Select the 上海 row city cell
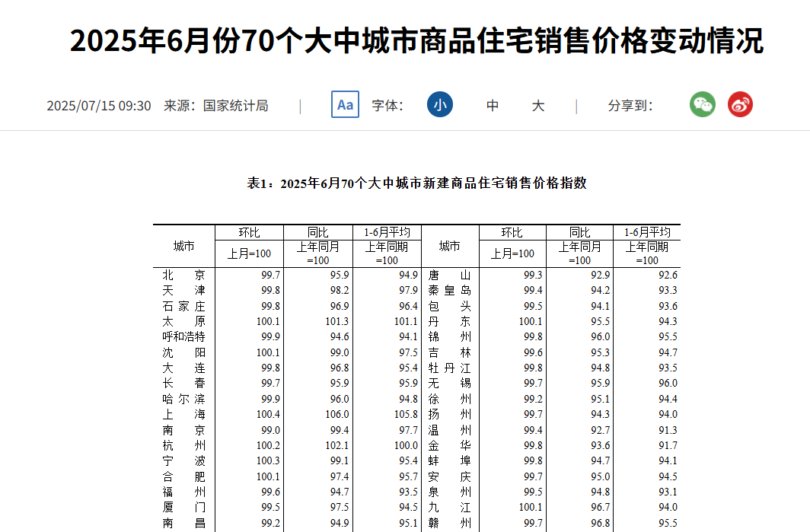Screen dimensions: 810x532 pos(183,415)
